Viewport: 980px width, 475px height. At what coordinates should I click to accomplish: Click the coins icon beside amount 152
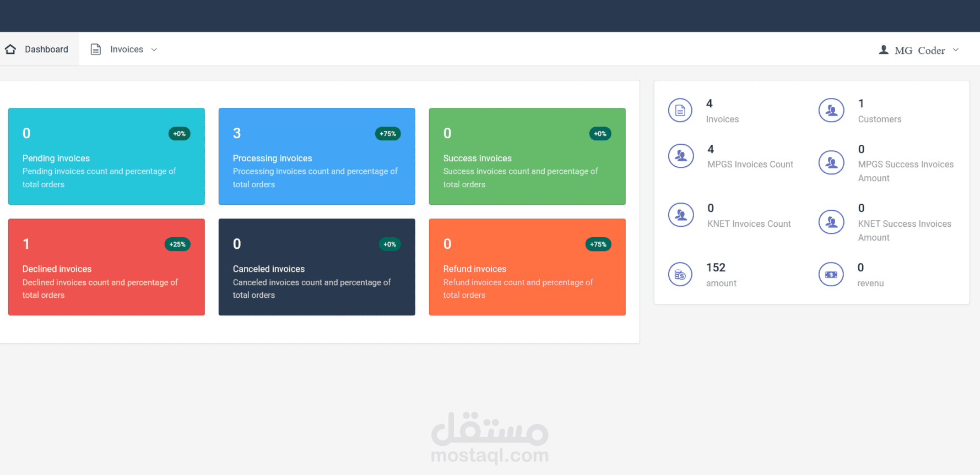(680, 274)
